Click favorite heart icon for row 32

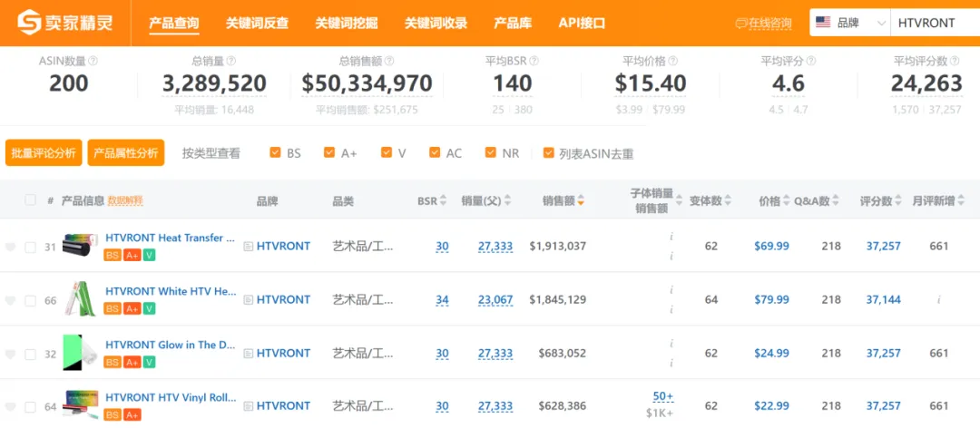(10, 355)
